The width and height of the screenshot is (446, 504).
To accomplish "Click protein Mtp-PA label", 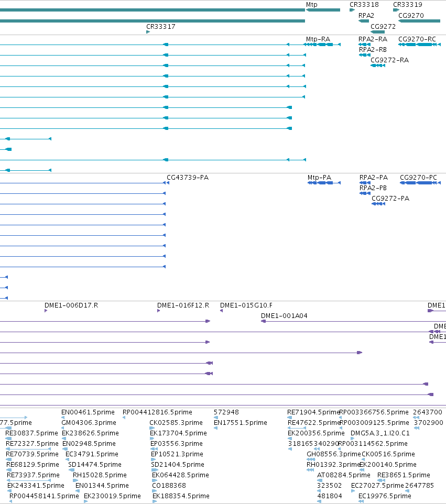I will [319, 178].
